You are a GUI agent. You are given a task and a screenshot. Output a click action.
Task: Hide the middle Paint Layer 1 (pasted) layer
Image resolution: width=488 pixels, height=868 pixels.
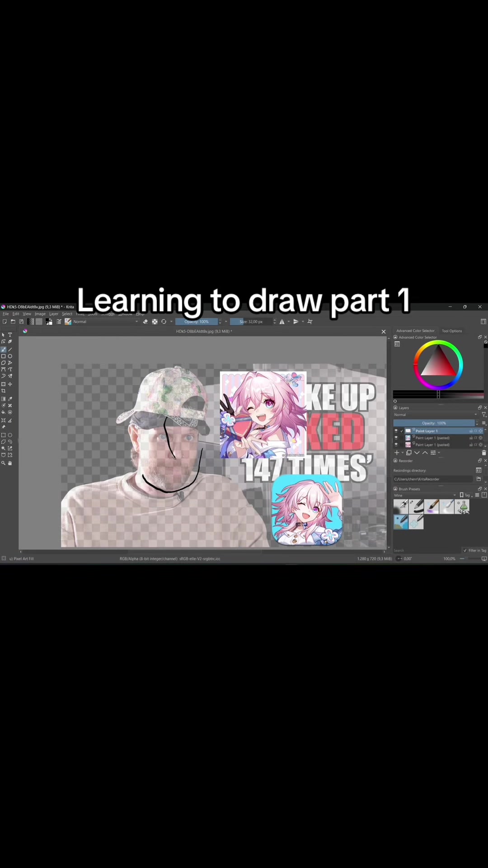[396, 438]
